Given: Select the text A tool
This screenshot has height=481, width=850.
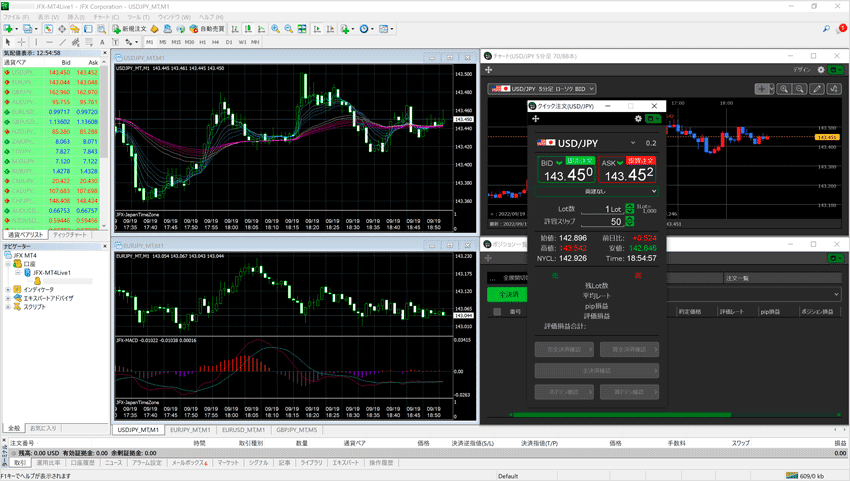Looking at the screenshot, I should coord(102,42).
